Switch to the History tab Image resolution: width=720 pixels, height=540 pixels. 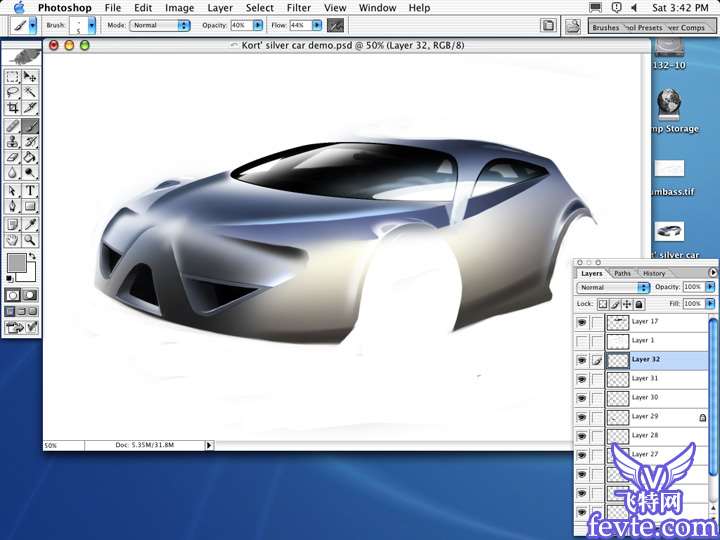tap(654, 273)
